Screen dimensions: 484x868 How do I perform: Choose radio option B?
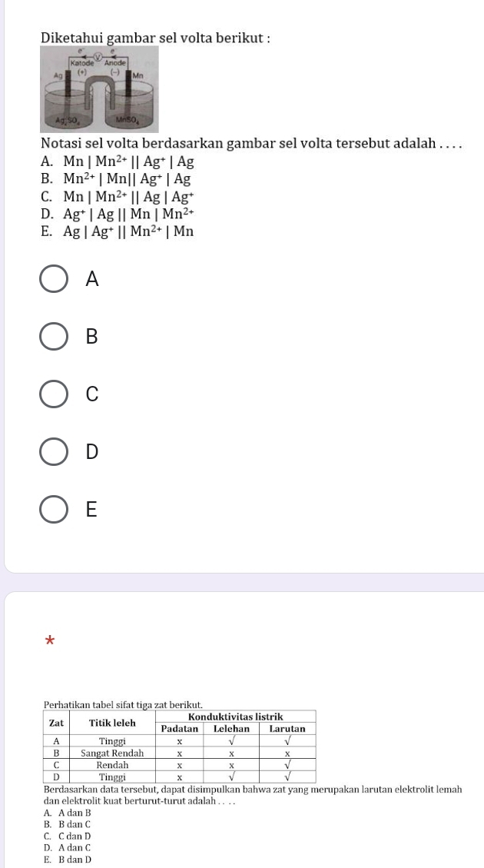(x=53, y=337)
